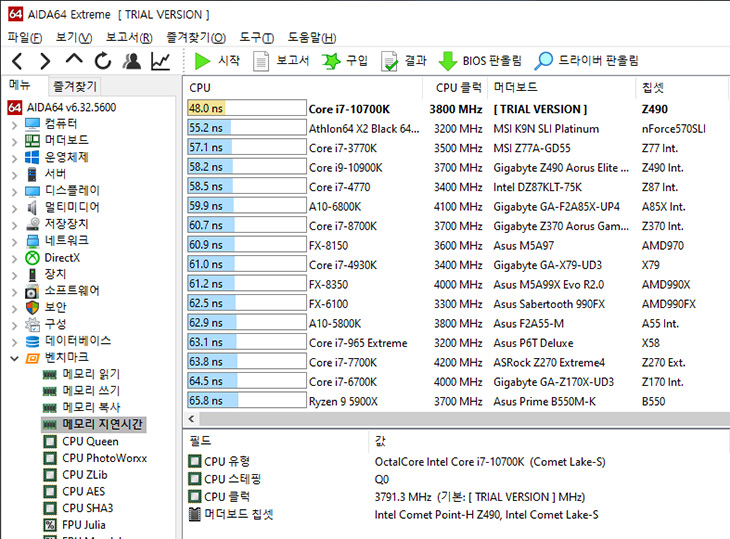Start benchmark with green play icon
The image size is (730, 539).
[202, 61]
